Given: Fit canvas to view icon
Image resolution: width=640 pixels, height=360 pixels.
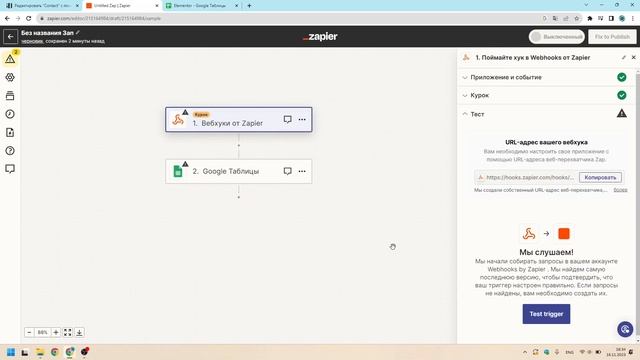Looking at the screenshot, I should 67,332.
